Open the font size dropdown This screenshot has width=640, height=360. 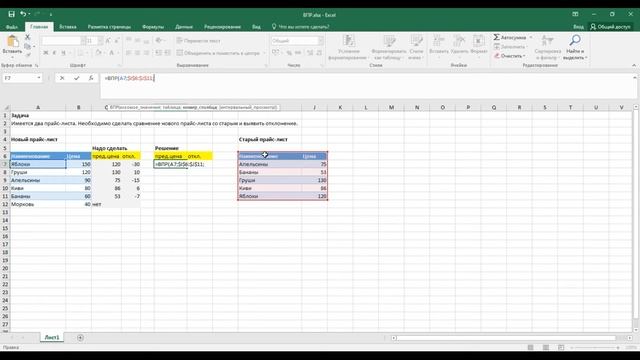pyautogui.click(x=100, y=41)
